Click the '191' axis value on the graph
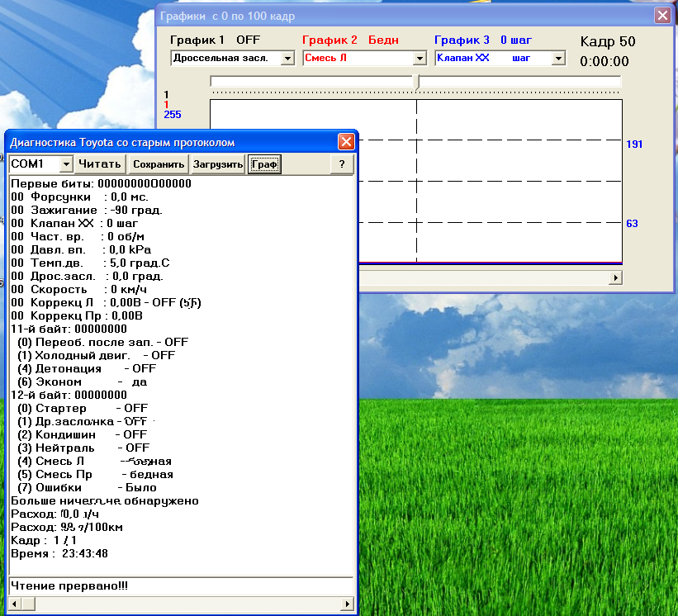The image size is (678, 616). (x=634, y=145)
